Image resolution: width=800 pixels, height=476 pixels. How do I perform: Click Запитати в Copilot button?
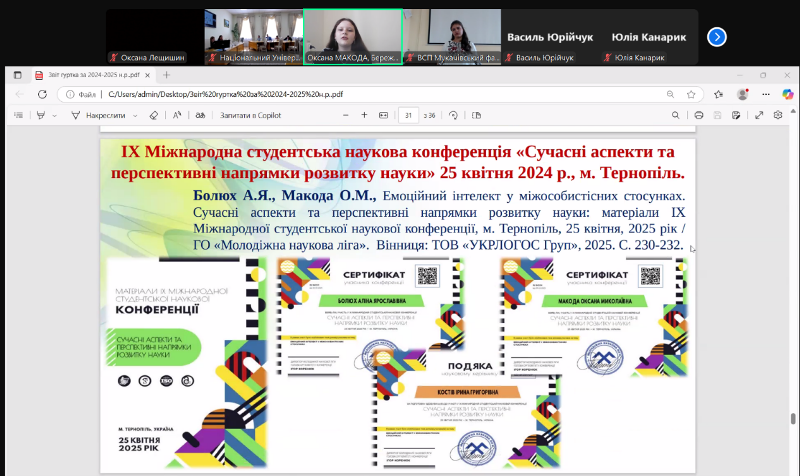click(x=252, y=115)
